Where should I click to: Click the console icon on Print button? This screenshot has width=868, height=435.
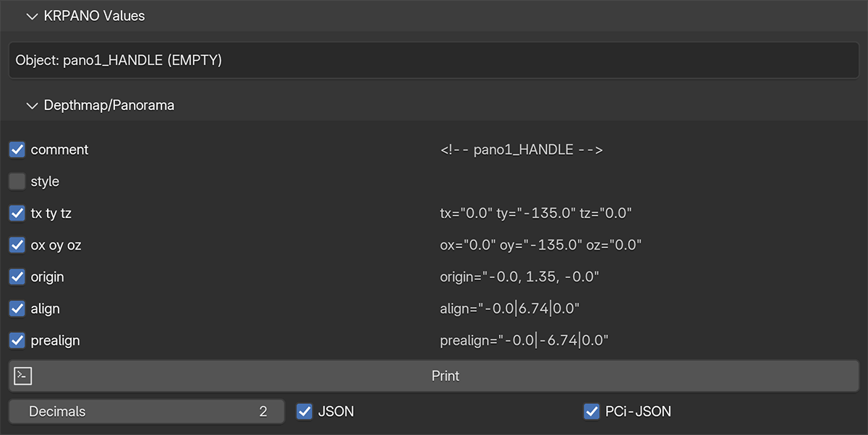(23, 376)
